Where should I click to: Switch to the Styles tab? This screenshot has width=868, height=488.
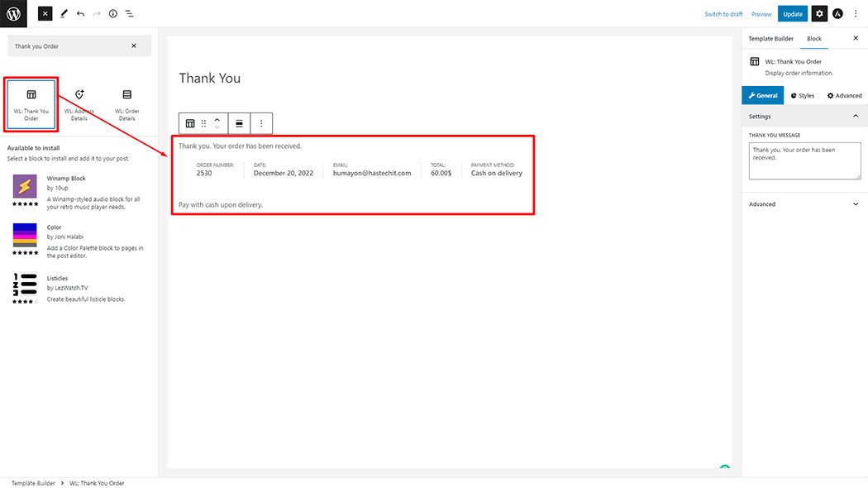click(802, 96)
